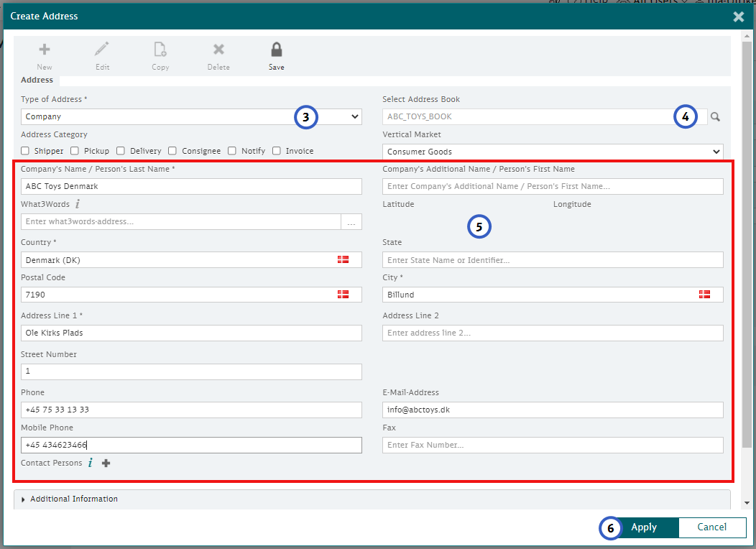Click Company's Additional Name field
This screenshot has width=756, height=549.
[553, 187]
